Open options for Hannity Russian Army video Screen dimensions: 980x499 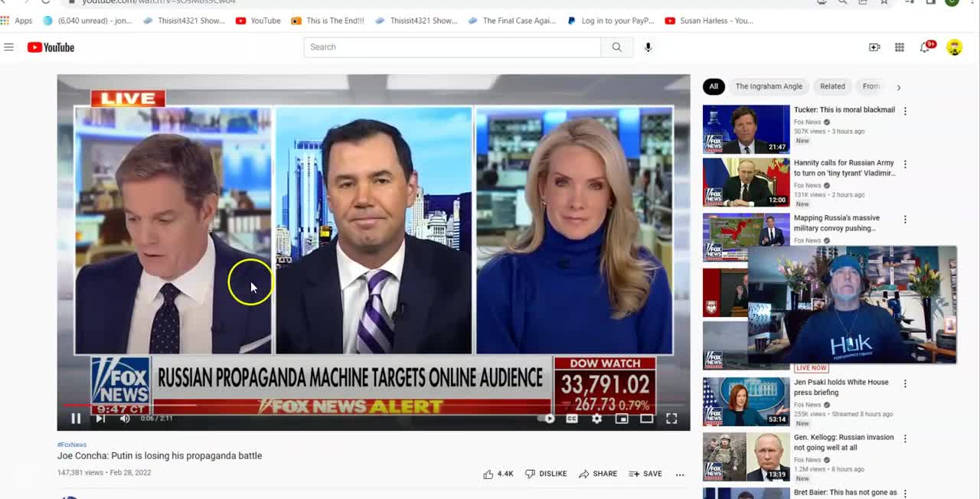pyautogui.click(x=905, y=165)
